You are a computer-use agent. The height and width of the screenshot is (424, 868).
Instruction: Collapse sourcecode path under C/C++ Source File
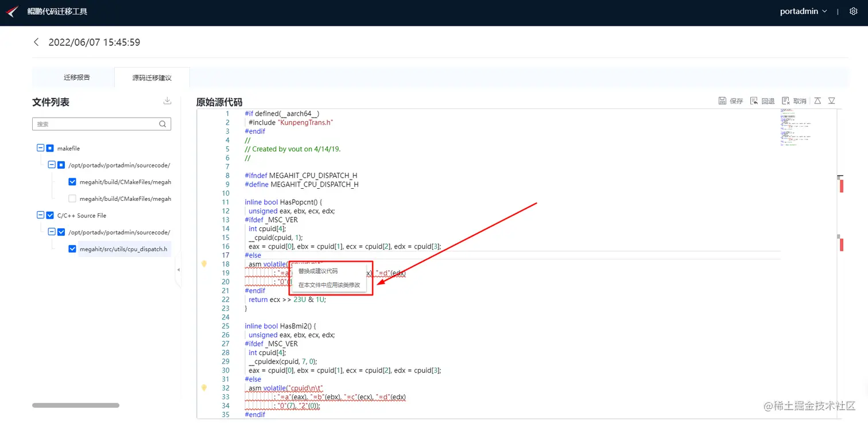coord(52,232)
